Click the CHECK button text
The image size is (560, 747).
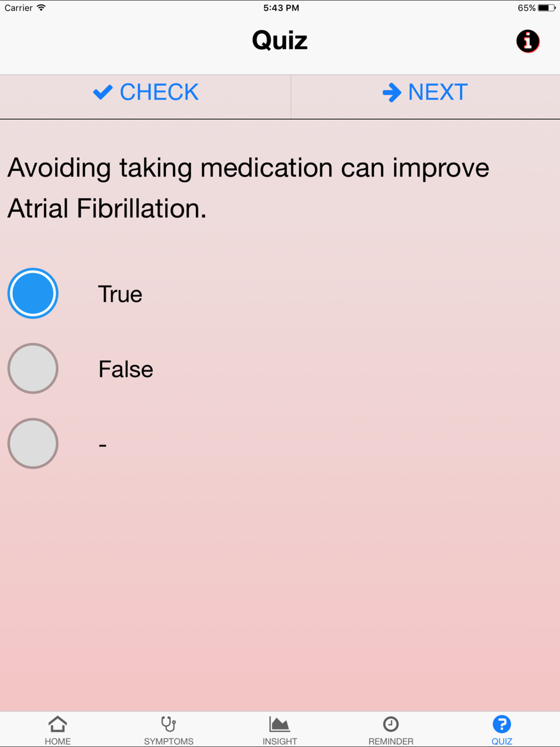(159, 92)
